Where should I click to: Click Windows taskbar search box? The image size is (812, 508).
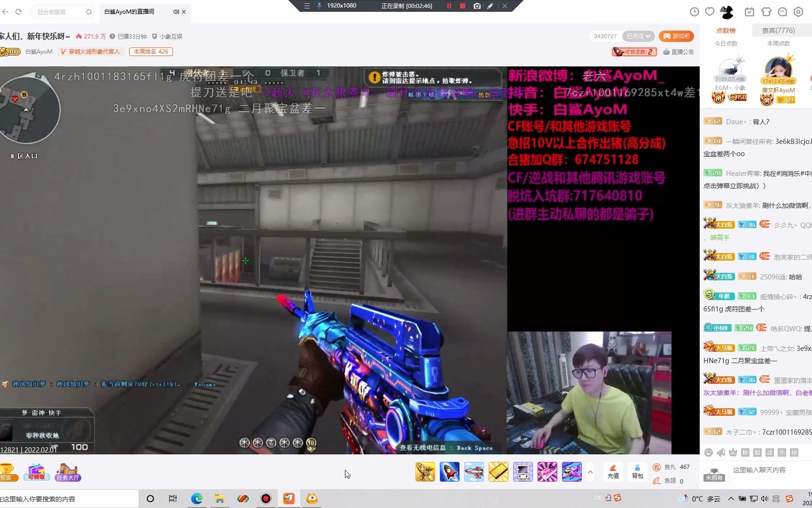tap(69, 499)
